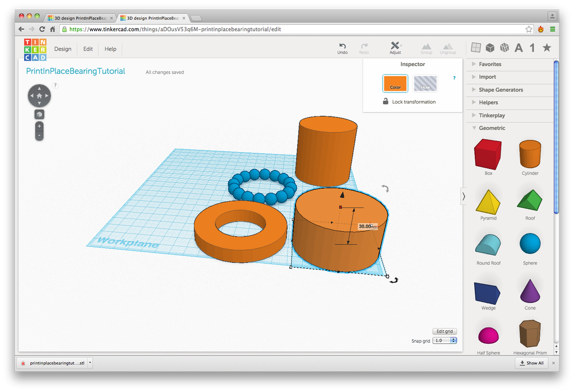This screenshot has height=392, width=574.
Task: Open the printinplacebearingtut stl download
Action: [x=53, y=363]
